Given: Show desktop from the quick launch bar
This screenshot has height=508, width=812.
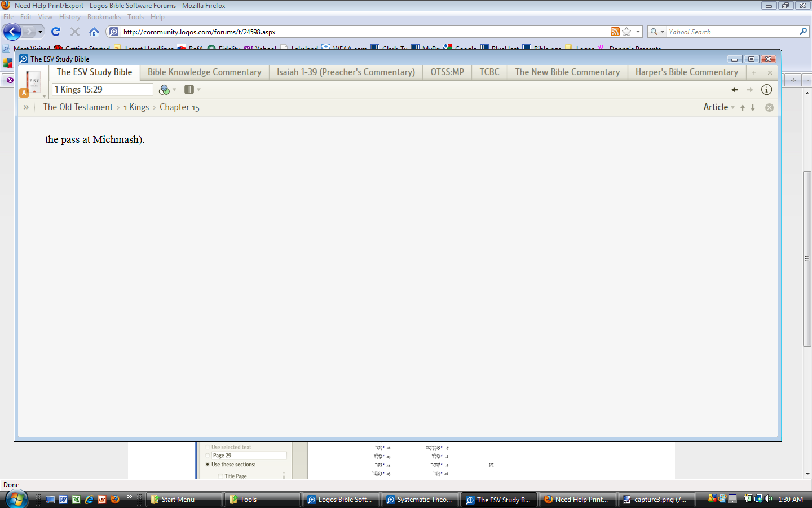Looking at the screenshot, I should (50, 500).
